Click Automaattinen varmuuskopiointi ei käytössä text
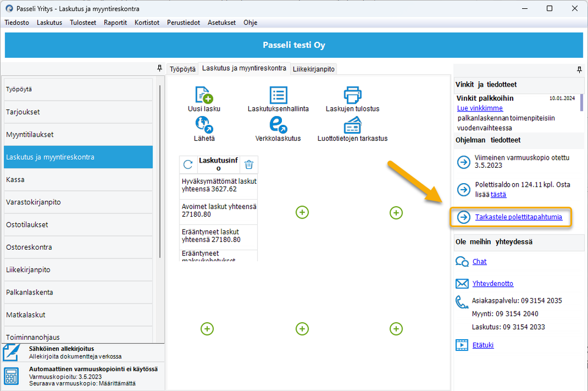The width and height of the screenshot is (588, 391). click(x=94, y=369)
